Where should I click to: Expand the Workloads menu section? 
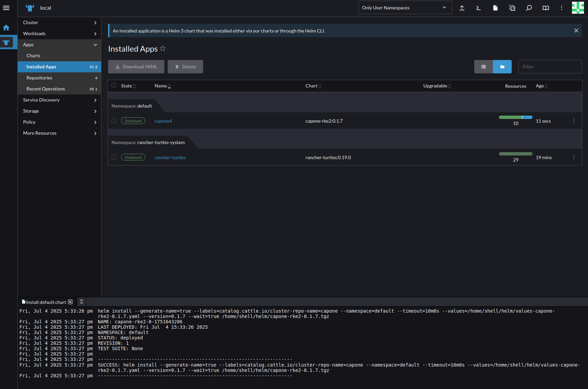[59, 34]
